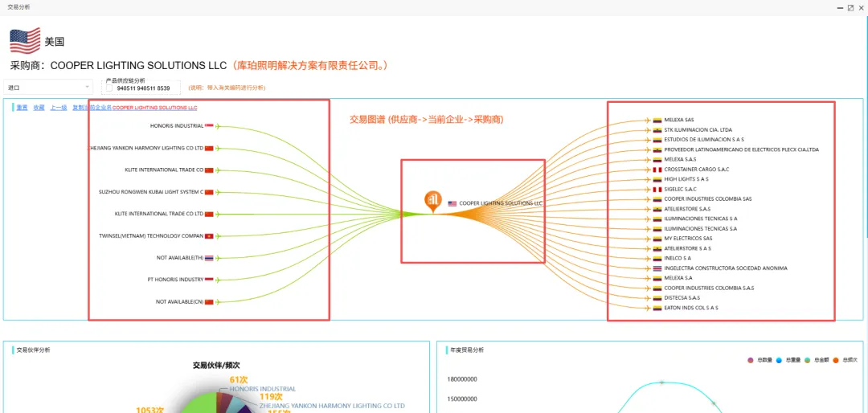
Task: Go back with the 上一级 link
Action: (x=59, y=108)
